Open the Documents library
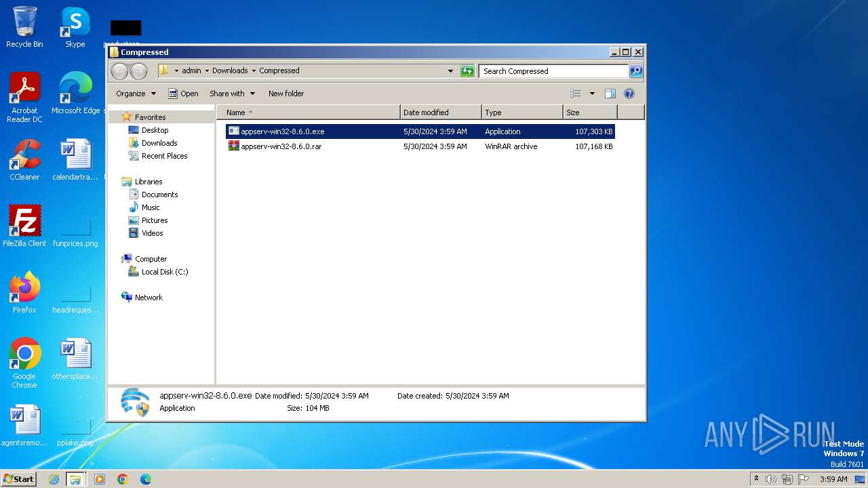This screenshot has width=868, height=488. 159,195
